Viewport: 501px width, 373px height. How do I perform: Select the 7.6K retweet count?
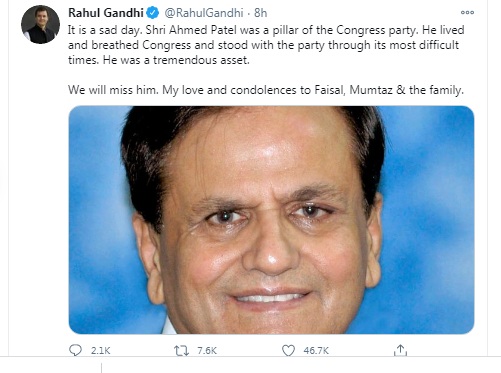point(207,351)
